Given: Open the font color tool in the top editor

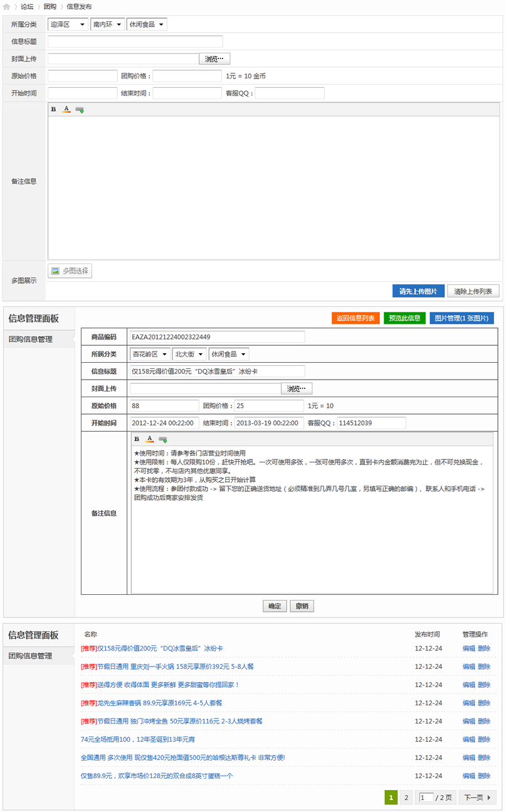Looking at the screenshot, I should point(66,109).
